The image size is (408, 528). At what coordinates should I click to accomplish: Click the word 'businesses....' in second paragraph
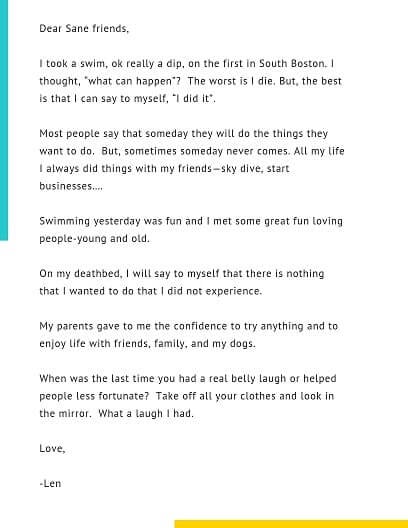71,186
